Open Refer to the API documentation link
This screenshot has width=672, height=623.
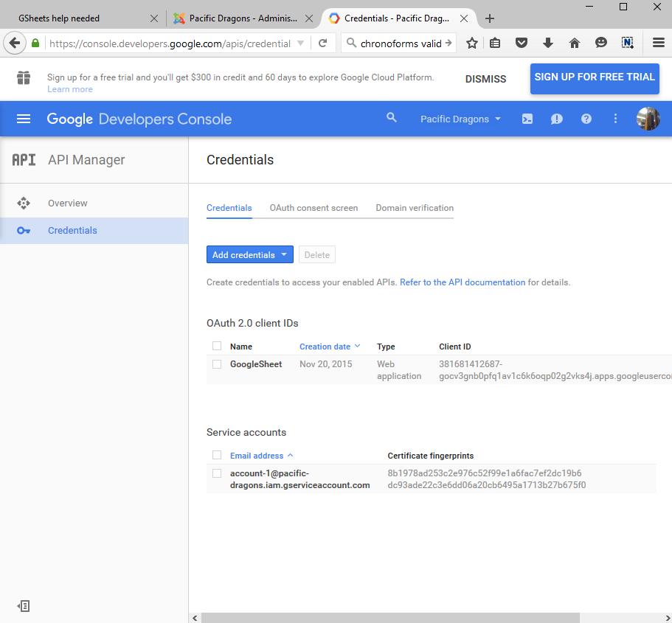[463, 282]
